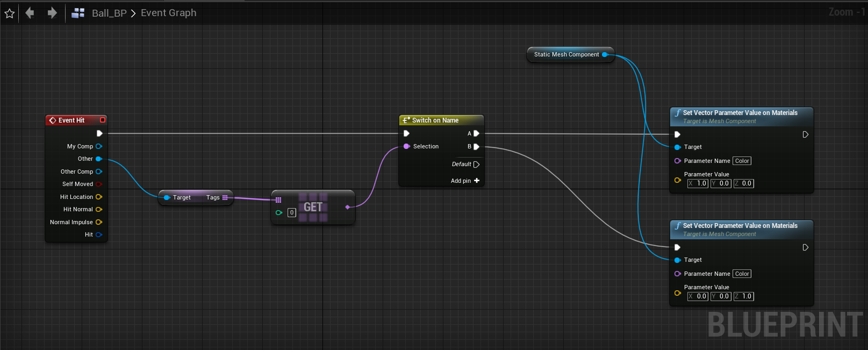Click Event Hit's red delegate pin
The height and width of the screenshot is (350, 868).
pyautogui.click(x=103, y=120)
